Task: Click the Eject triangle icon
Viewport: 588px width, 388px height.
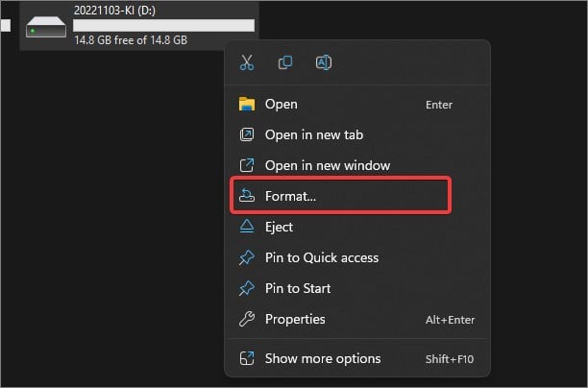Action: point(247,227)
